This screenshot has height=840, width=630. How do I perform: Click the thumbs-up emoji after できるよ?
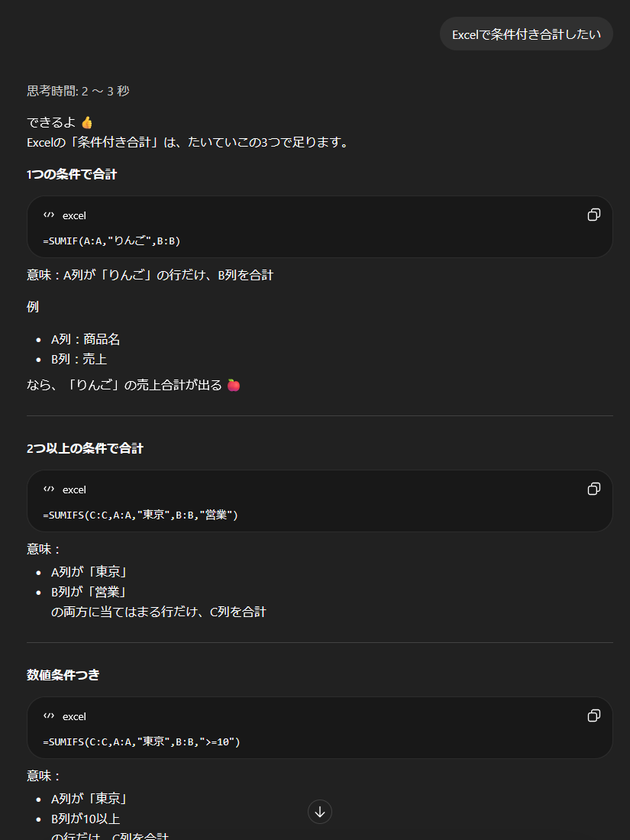coord(87,122)
